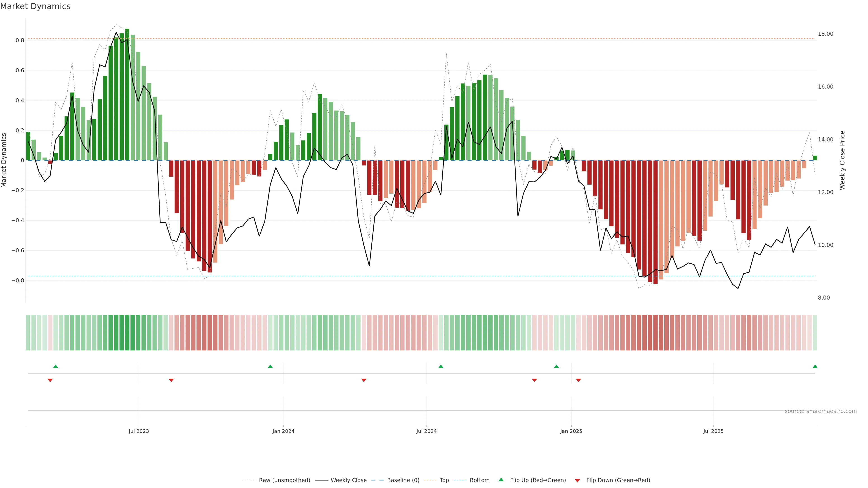Click the Flip Down triangle legend icon
The image size is (868, 488).
point(577,481)
